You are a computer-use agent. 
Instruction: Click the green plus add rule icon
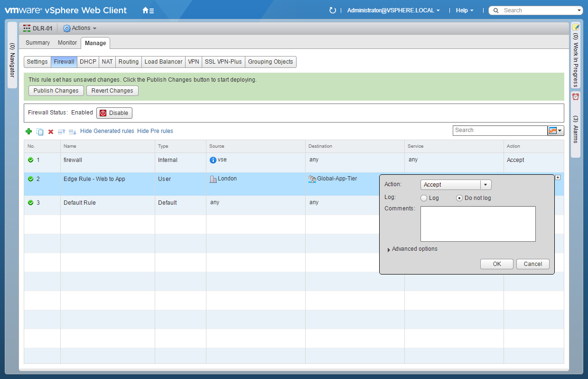point(28,132)
